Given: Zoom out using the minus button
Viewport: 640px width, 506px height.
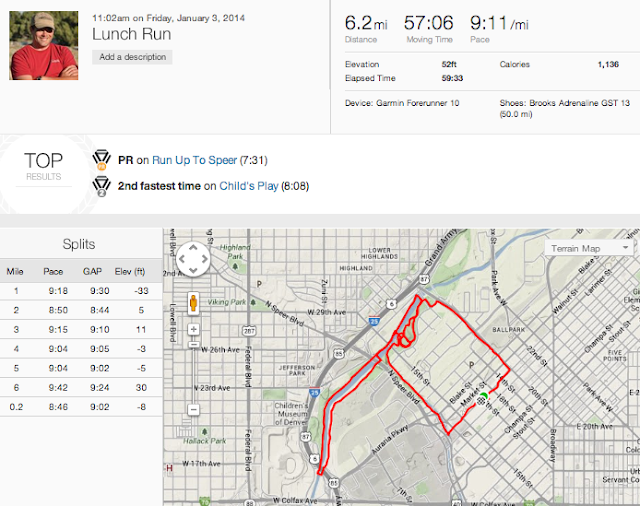Looking at the screenshot, I should coord(193,409).
